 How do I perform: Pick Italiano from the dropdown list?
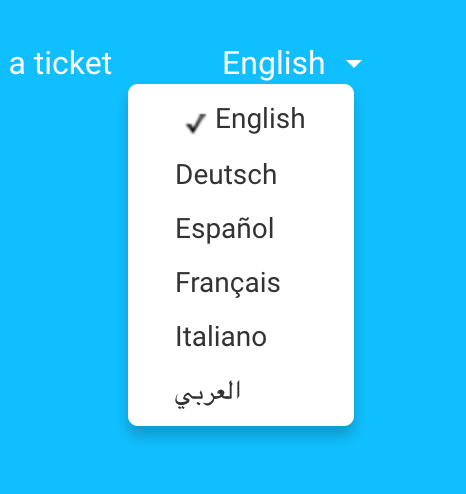(x=241, y=337)
